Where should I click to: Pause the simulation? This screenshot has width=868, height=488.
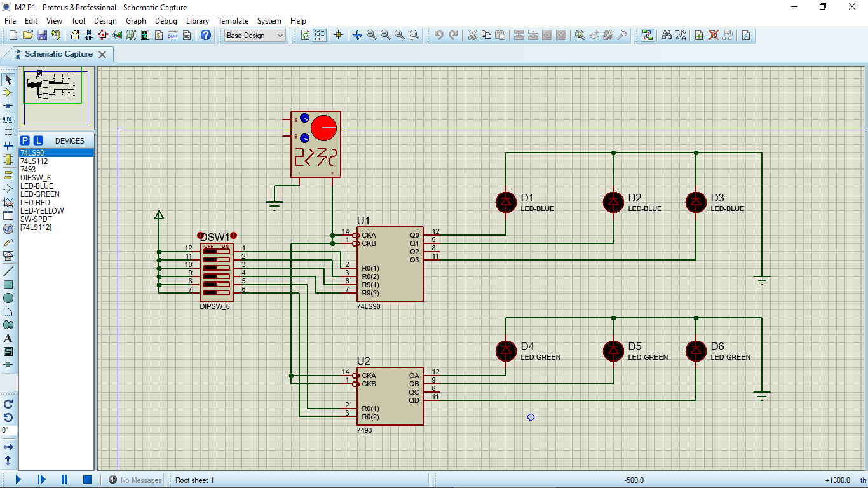coord(64,480)
